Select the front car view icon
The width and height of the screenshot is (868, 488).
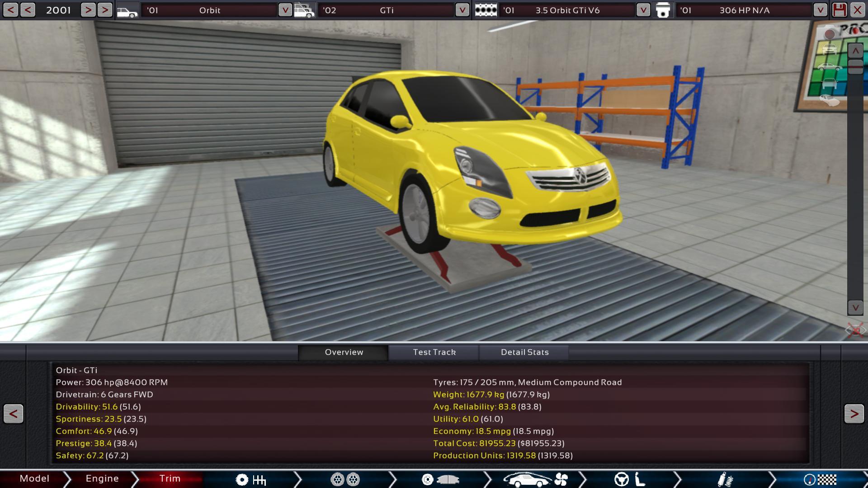[830, 49]
